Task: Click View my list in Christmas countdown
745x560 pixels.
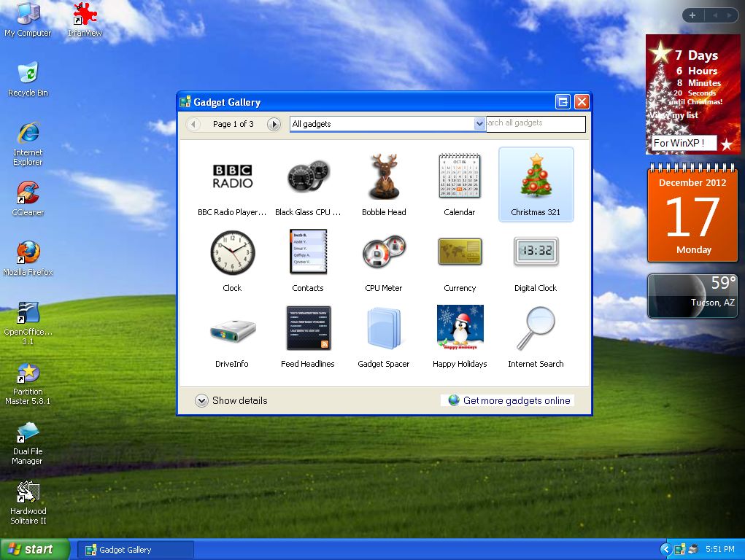Action: tap(673, 115)
